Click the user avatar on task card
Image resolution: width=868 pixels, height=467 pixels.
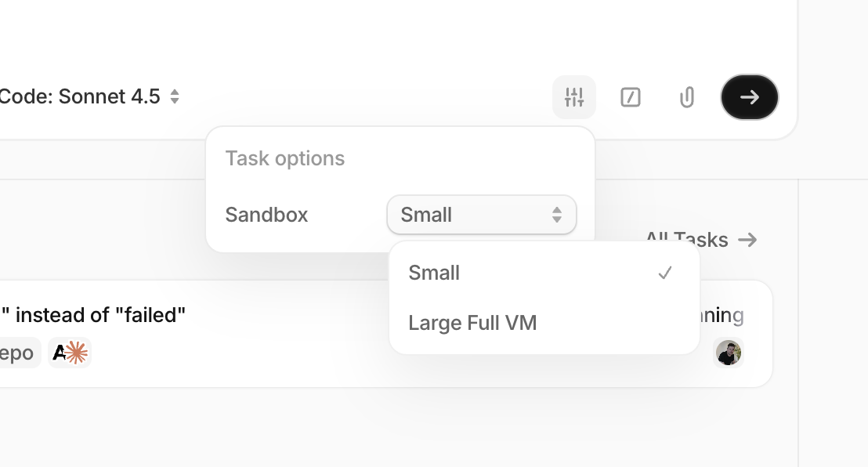coord(729,353)
